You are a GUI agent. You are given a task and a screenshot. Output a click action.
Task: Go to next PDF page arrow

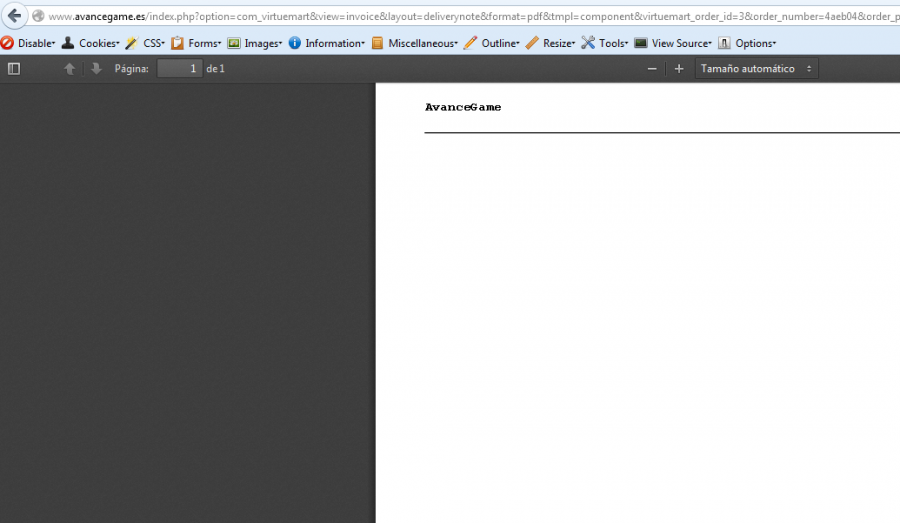[96, 69]
